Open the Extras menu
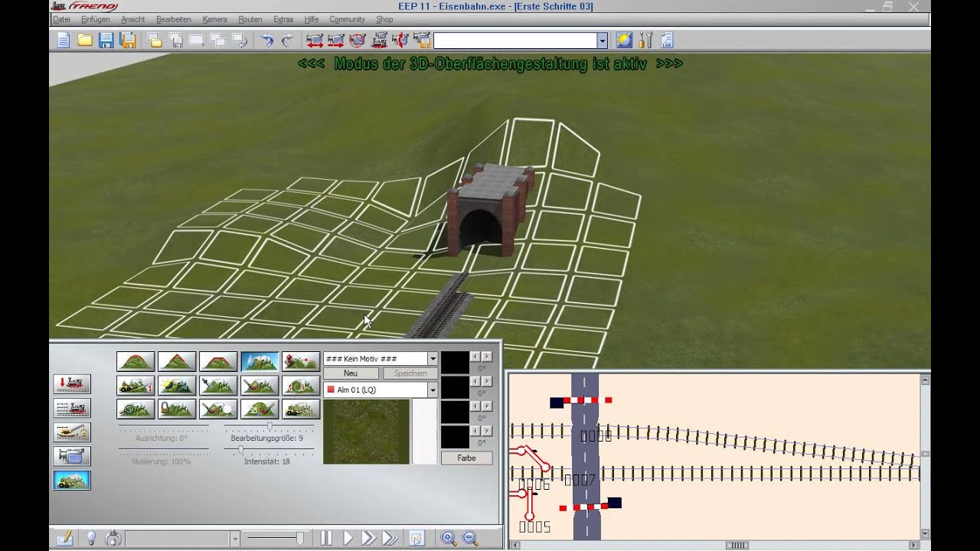The image size is (980, 551). [283, 19]
